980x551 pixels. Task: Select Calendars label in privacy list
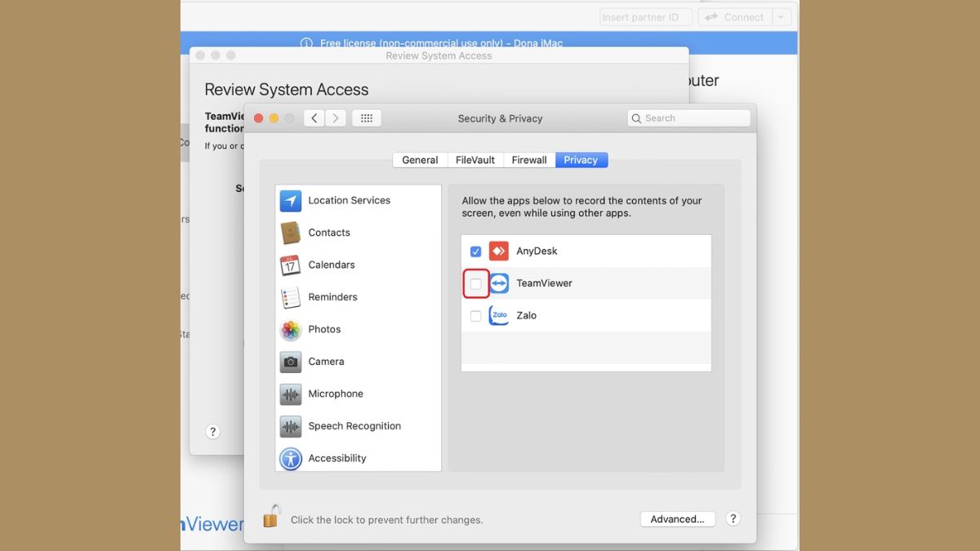click(x=332, y=265)
